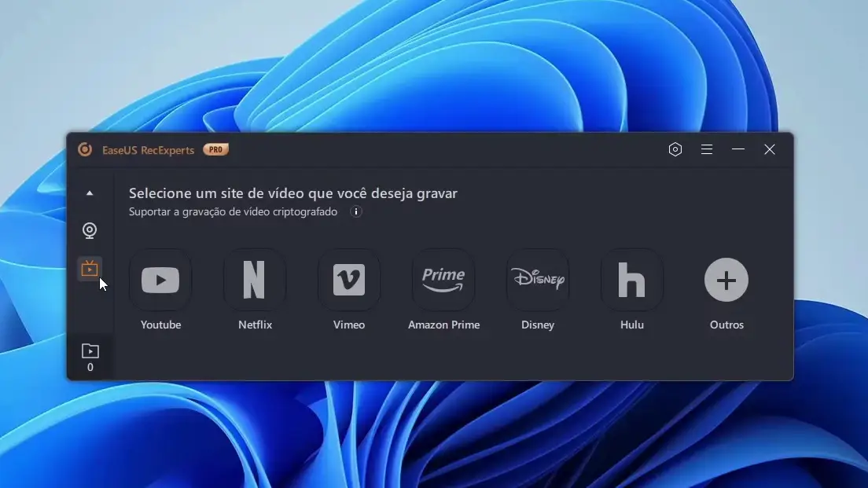868x488 pixels.
Task: Add another site with Outros plus button
Action: (x=726, y=280)
